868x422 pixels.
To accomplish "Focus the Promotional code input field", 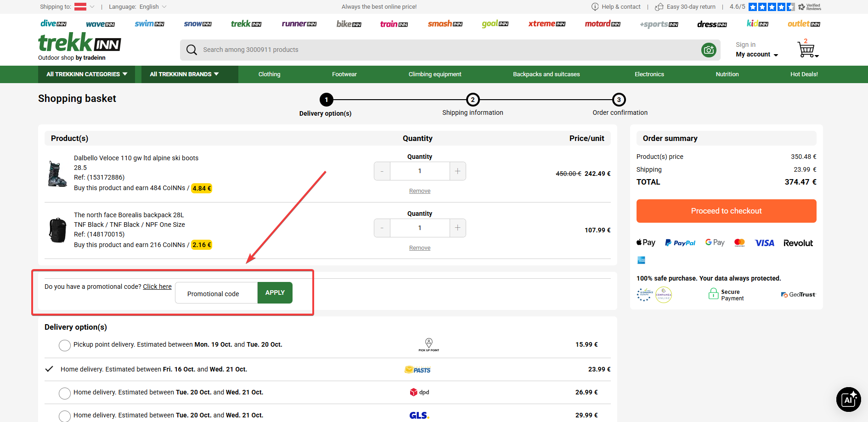I will point(216,293).
